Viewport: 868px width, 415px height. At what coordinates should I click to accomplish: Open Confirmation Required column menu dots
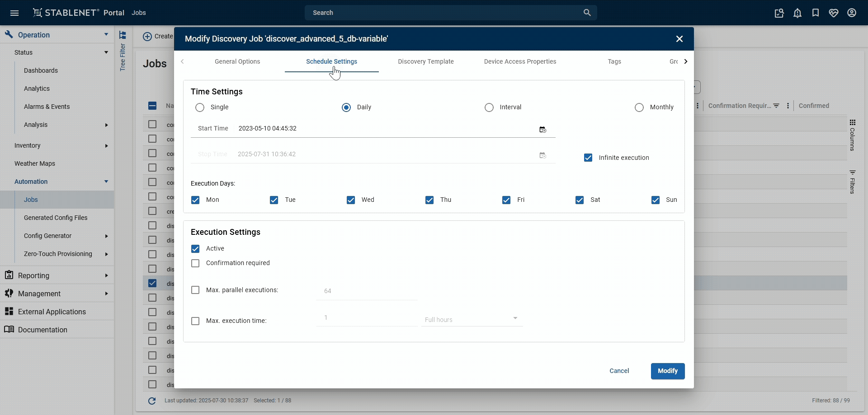(x=788, y=106)
